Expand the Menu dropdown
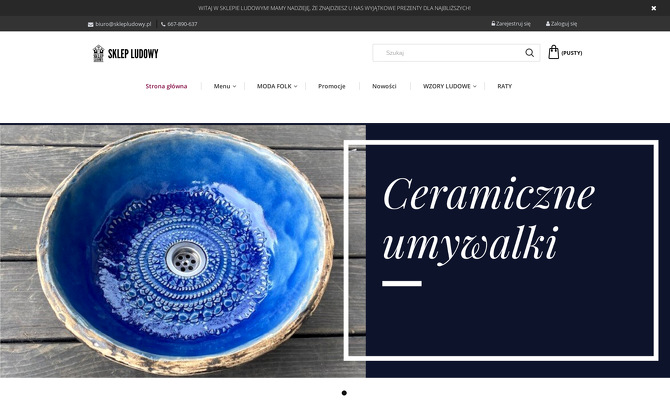670x400 pixels. point(225,86)
